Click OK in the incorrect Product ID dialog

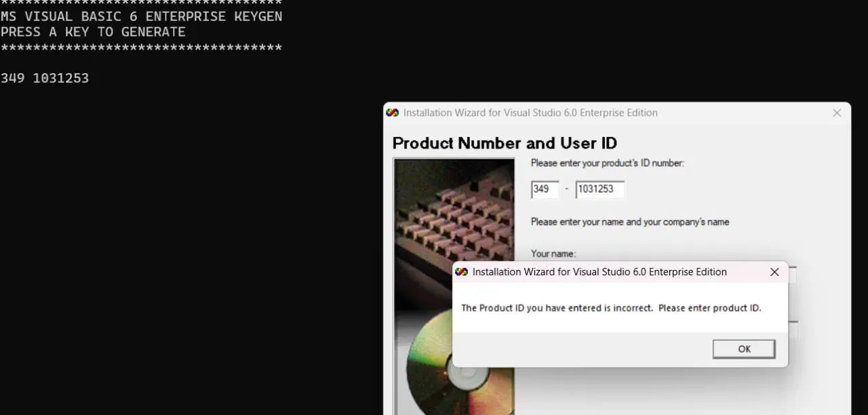[x=744, y=349]
